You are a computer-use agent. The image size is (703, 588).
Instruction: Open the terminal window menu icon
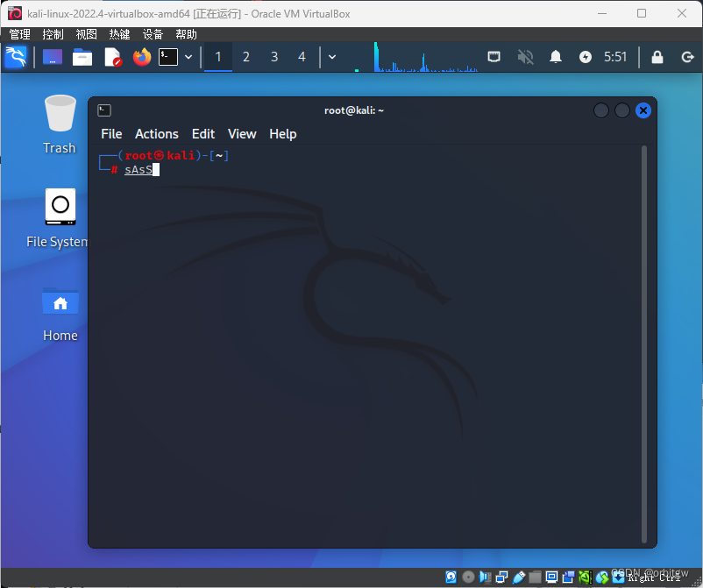(x=104, y=110)
